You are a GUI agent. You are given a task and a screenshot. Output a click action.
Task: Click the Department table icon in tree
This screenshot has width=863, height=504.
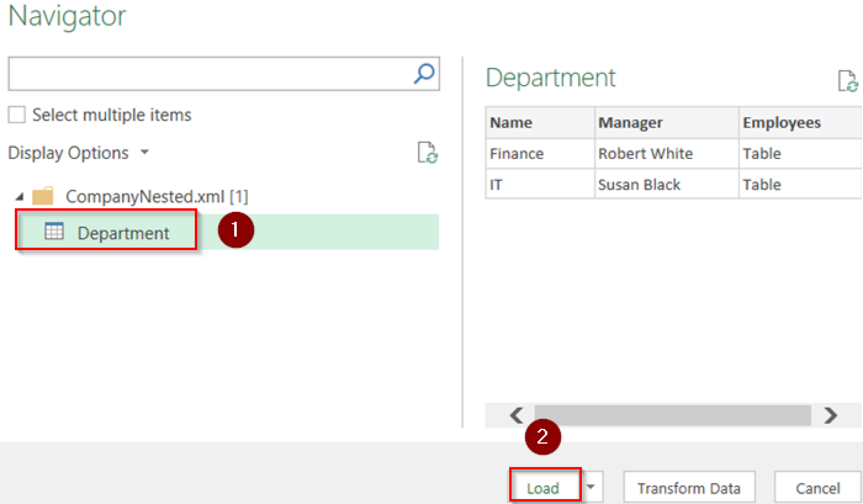click(x=54, y=231)
